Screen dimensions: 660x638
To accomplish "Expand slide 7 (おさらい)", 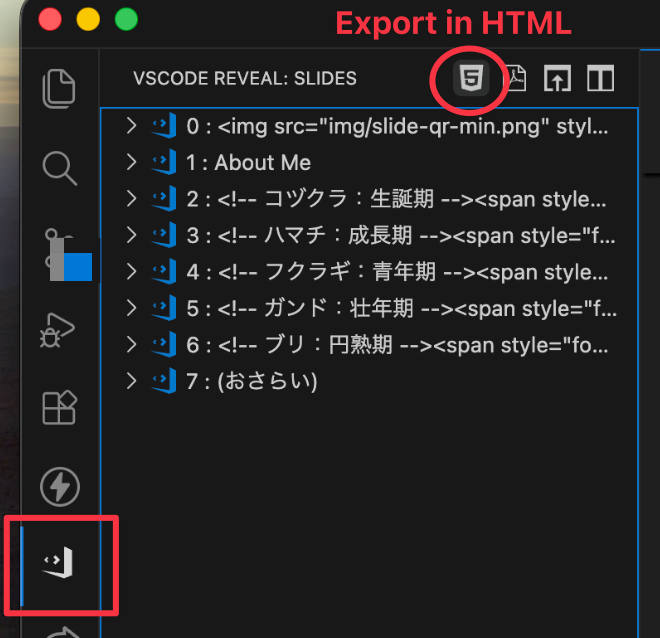I will point(131,381).
